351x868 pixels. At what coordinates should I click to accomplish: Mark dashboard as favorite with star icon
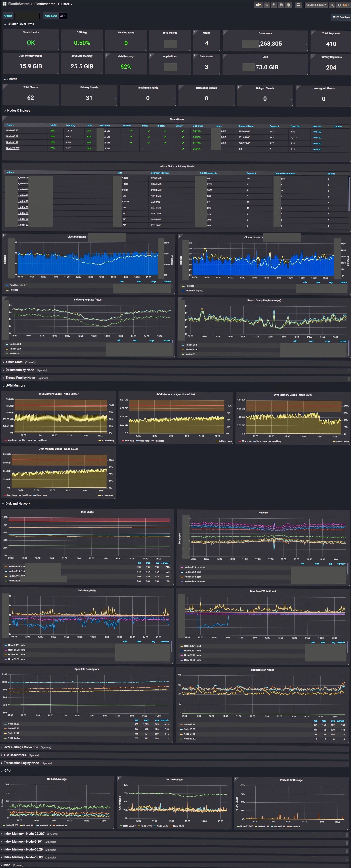267,5
